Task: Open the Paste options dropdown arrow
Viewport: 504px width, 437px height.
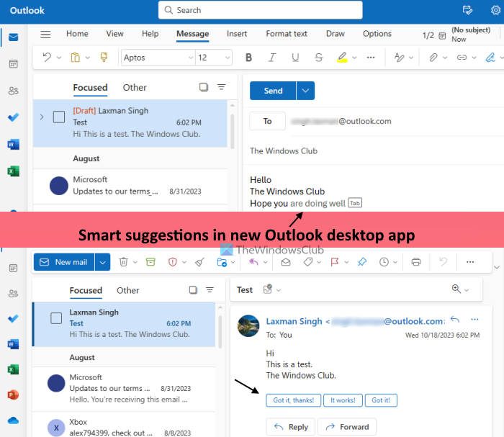Action: coord(87,58)
